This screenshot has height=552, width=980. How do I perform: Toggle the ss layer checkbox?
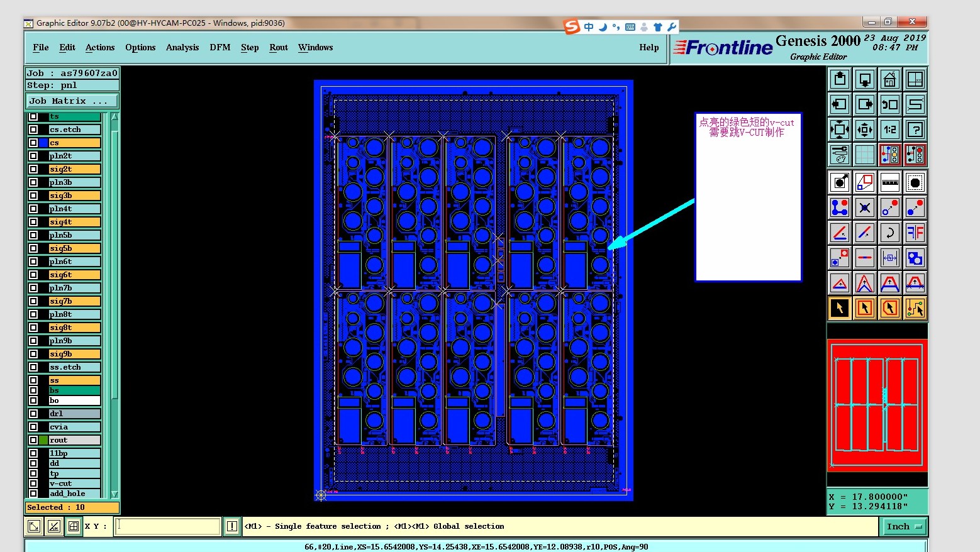[33, 380]
